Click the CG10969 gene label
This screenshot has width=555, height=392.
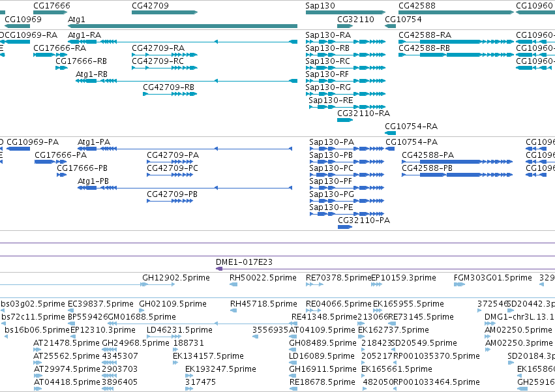[x=23, y=19]
